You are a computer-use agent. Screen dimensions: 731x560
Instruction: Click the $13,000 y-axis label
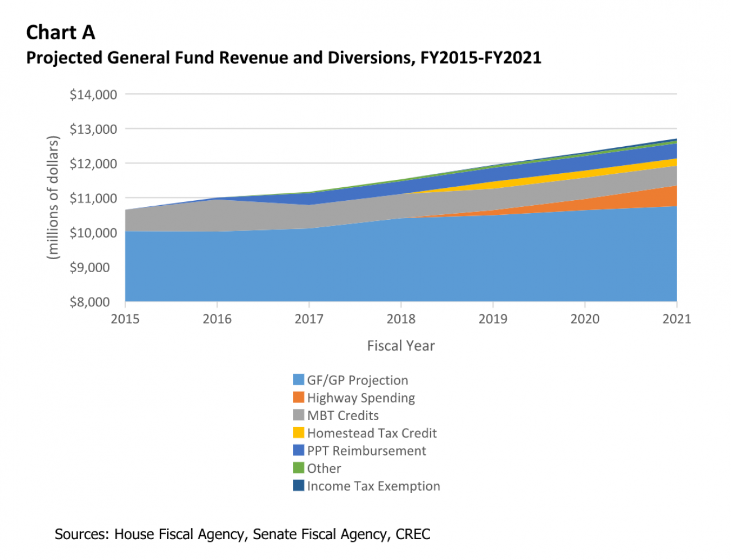(x=93, y=129)
